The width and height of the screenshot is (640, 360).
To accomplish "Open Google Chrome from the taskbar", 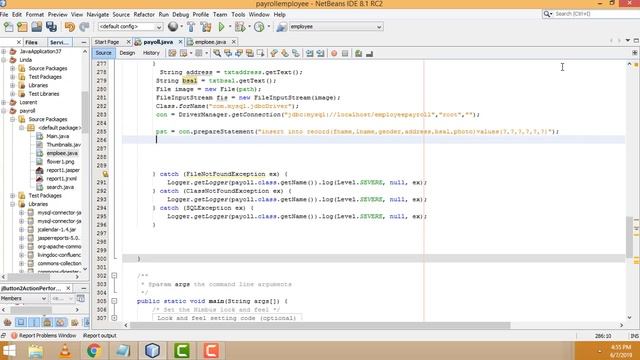I will (94, 351).
